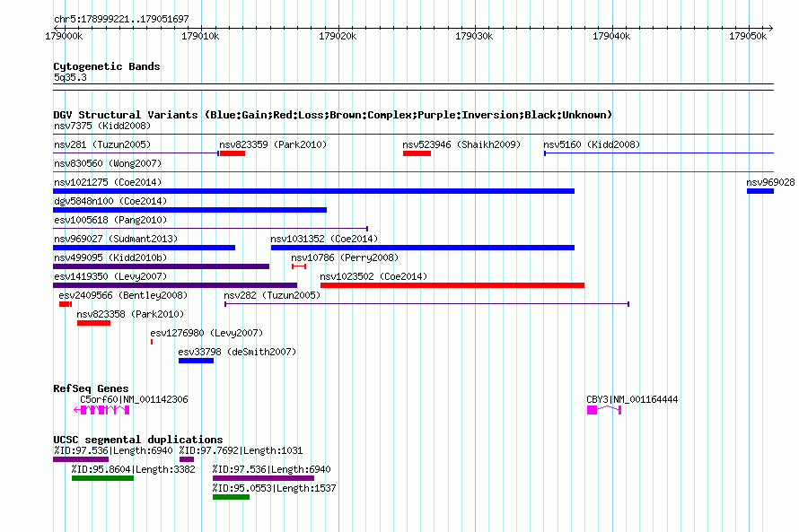Click the CBY3|NM_001164444 gene label
This screenshot has width=799, height=532.
point(632,399)
